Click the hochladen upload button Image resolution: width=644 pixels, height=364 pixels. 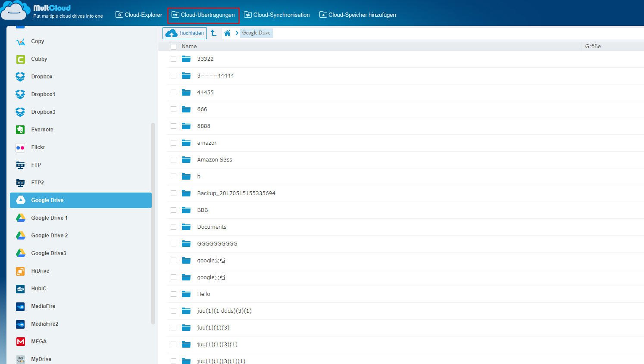(x=184, y=33)
